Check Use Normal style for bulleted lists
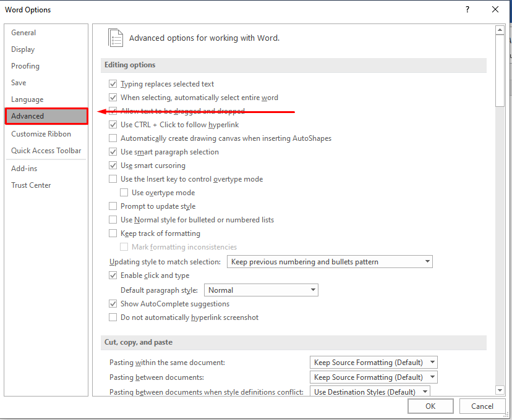Image resolution: width=512 pixels, height=420 pixels. (113, 220)
